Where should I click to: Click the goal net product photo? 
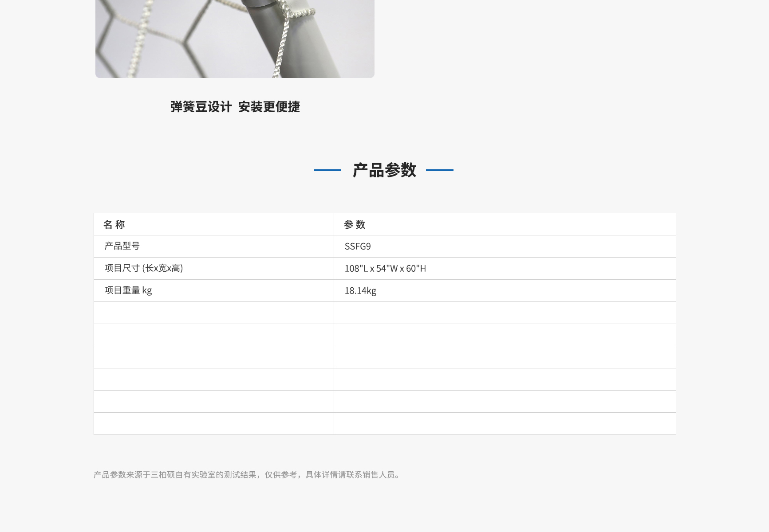[177, 40]
